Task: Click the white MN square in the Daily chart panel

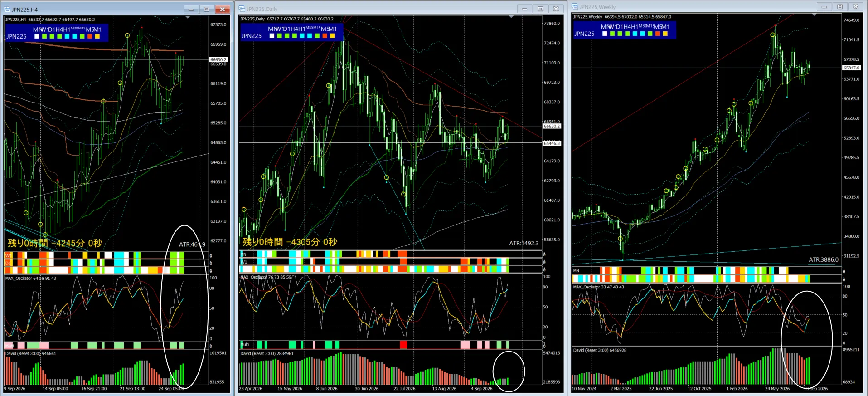Action: [x=272, y=36]
